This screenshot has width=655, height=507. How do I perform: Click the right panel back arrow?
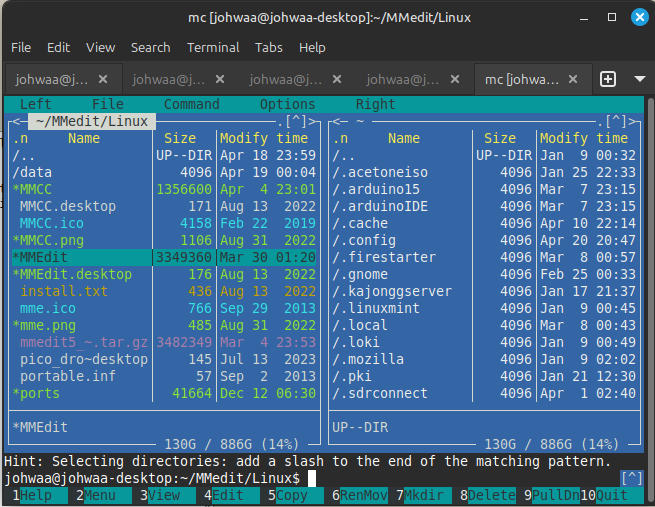click(x=334, y=121)
